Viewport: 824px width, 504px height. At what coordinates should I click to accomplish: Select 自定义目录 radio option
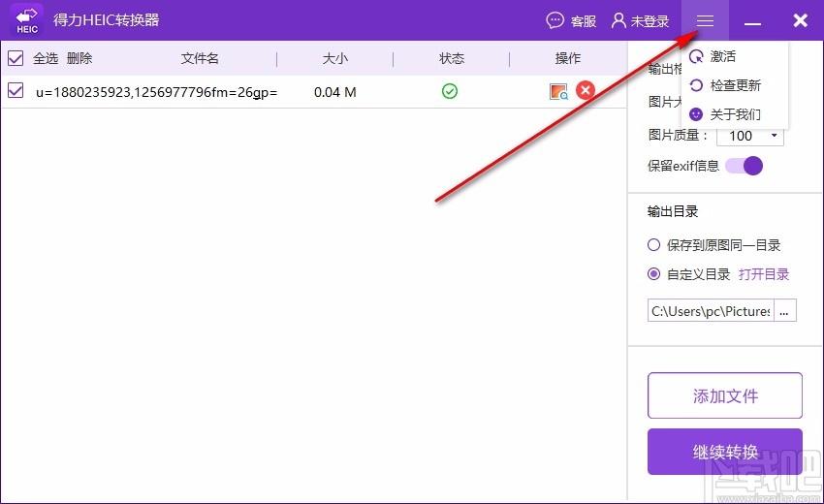click(653, 274)
